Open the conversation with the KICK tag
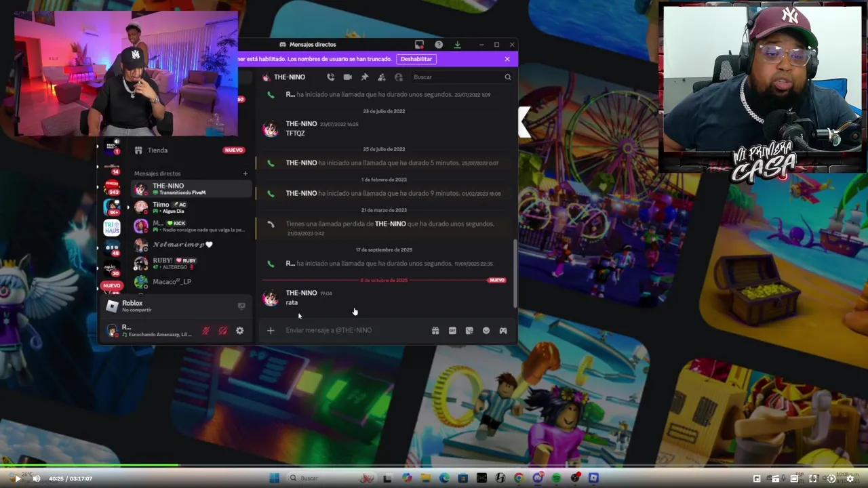 point(191,226)
